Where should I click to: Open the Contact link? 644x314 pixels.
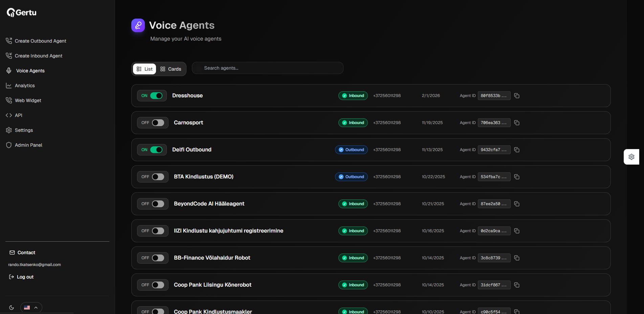(x=26, y=252)
